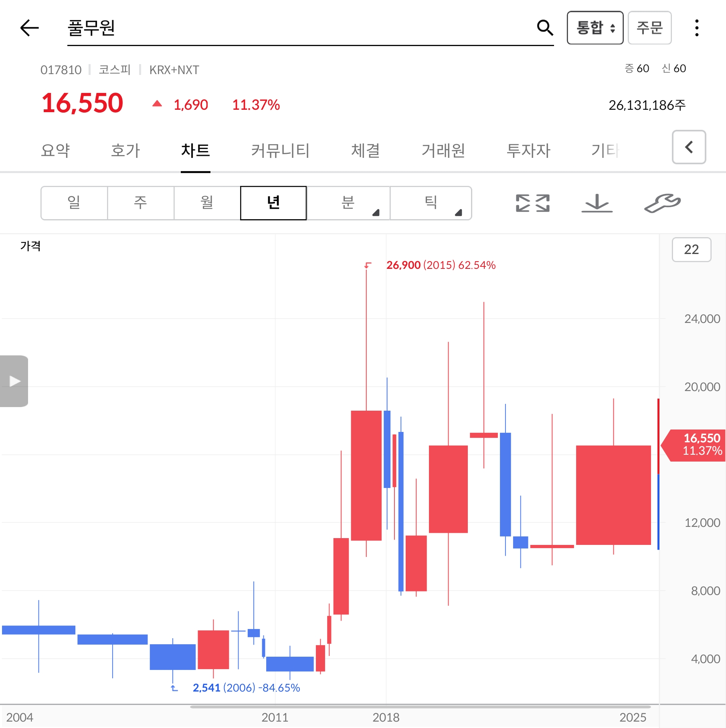The image size is (726, 728).
Task: Tap the 증 60 margin indicator
Action: (637, 69)
